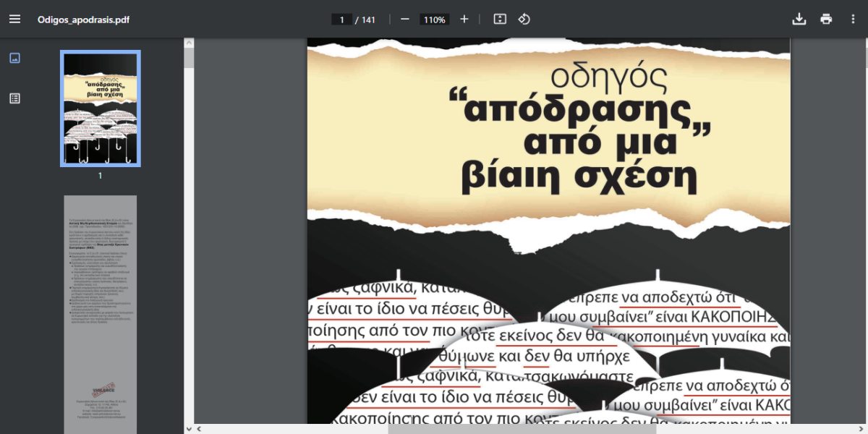
Task: Print the PDF document
Action: 826,20
